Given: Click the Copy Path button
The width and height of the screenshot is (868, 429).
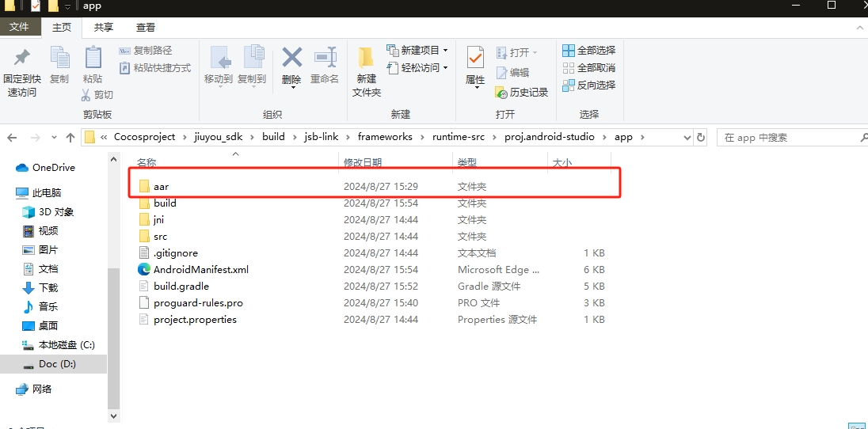Looking at the screenshot, I should (x=147, y=51).
